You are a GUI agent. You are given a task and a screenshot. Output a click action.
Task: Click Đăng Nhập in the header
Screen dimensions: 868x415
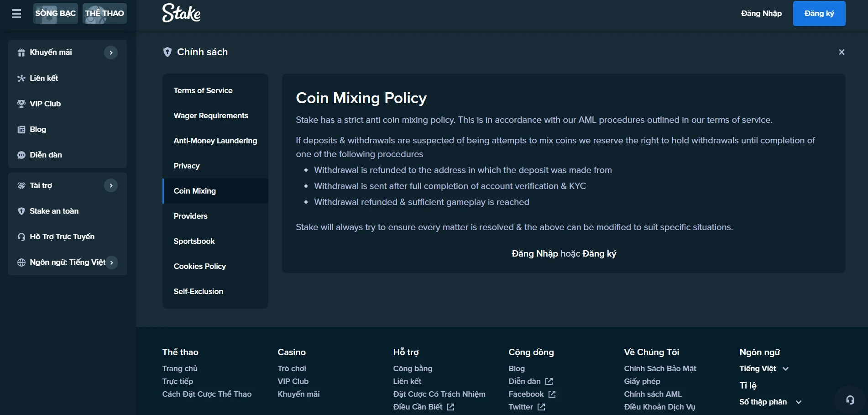pyautogui.click(x=761, y=13)
